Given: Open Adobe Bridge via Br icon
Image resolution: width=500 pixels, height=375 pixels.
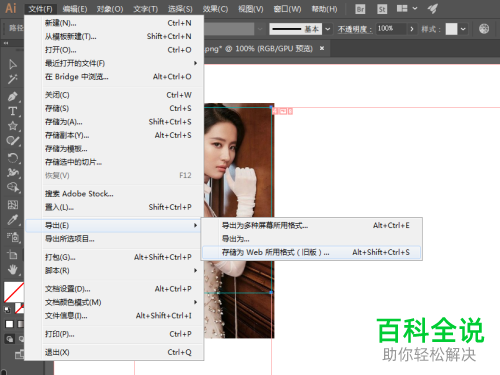Looking at the screenshot, I should click(360, 9).
